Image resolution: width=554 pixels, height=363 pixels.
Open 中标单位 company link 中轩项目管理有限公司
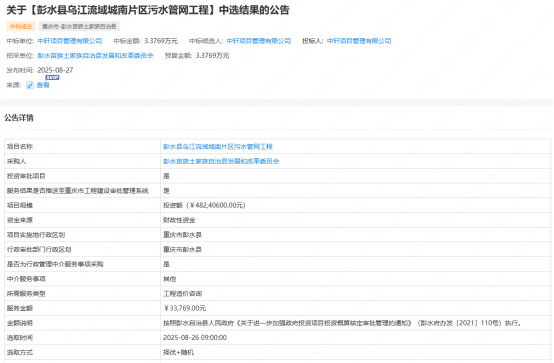[70, 41]
